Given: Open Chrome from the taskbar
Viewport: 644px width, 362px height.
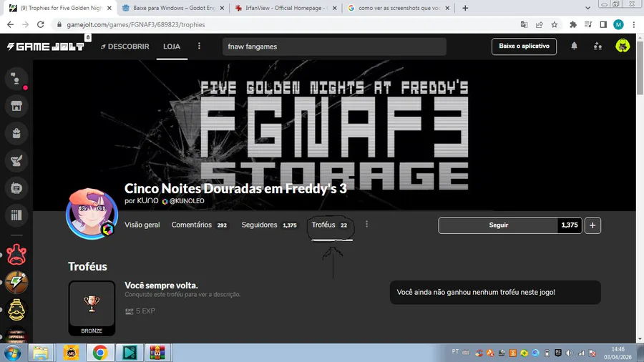Looking at the screenshot, I should [x=99, y=353].
